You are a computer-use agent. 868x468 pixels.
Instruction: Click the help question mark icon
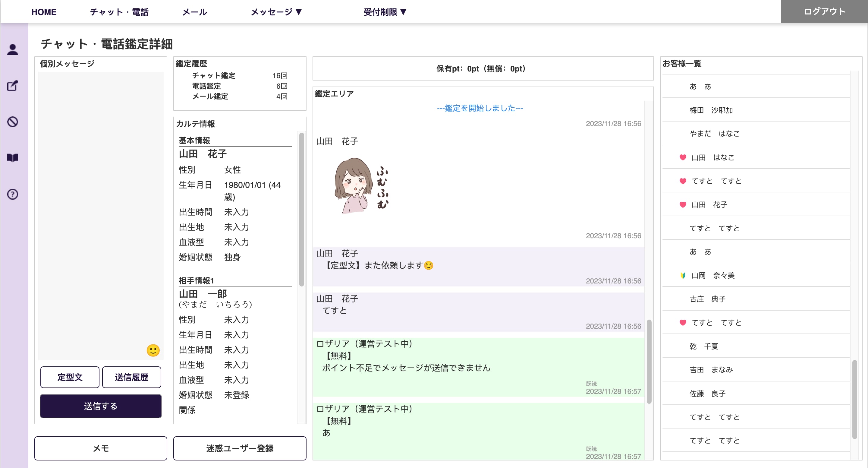13,194
